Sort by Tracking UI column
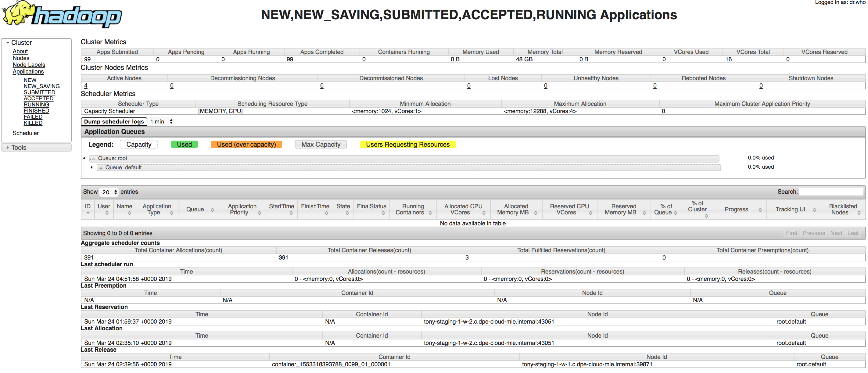 coord(793,209)
